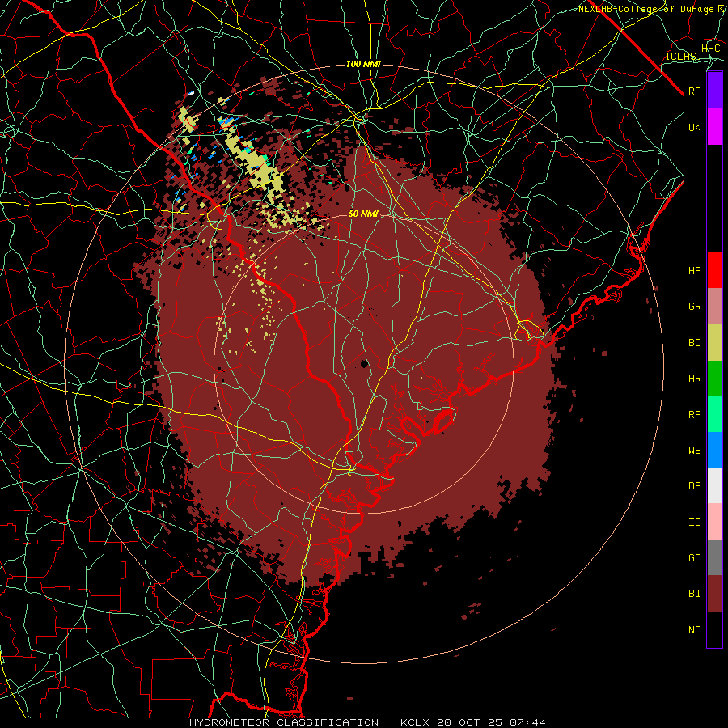Click the '20 OCT 25' date text
The width and height of the screenshot is (728, 728).
(469, 722)
